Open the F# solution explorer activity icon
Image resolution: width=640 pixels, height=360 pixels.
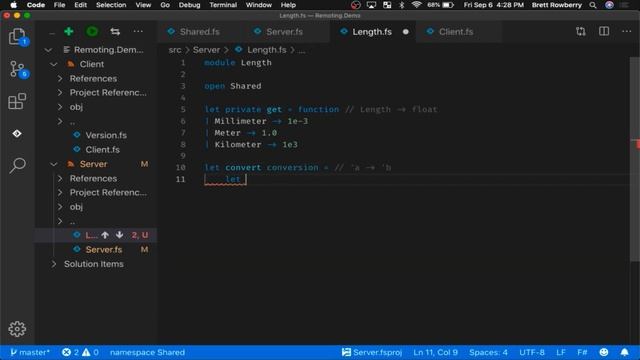17,133
